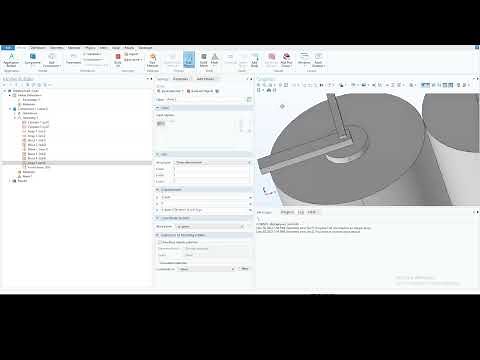The image size is (480, 360).
Task: Open the Windows ribbon menu
Action: pos(304,59)
